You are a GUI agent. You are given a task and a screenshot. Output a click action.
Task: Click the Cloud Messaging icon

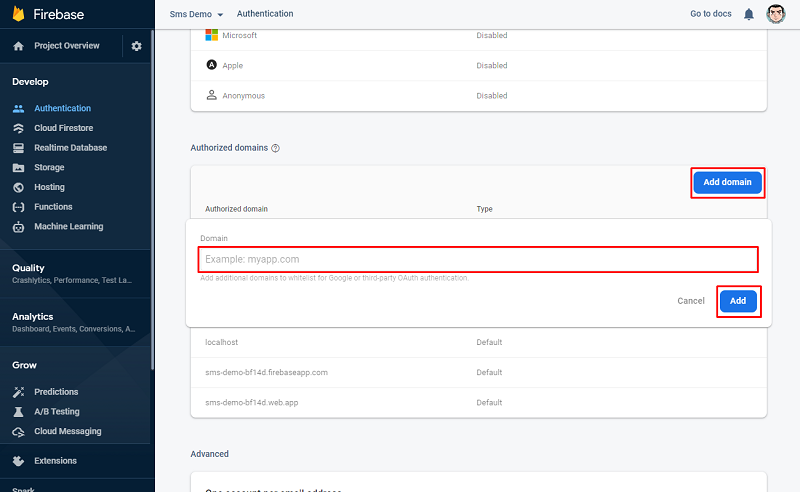tap(18, 432)
